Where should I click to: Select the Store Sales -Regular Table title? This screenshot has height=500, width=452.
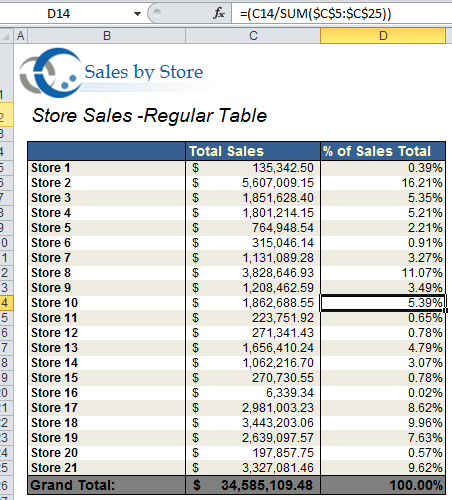pos(149,116)
